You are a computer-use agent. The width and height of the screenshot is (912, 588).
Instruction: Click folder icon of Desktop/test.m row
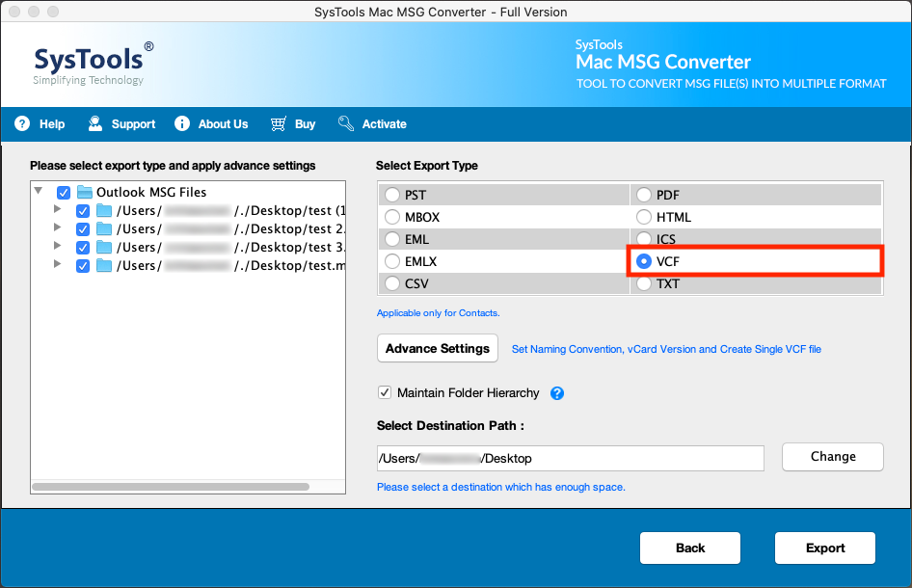pos(104,266)
